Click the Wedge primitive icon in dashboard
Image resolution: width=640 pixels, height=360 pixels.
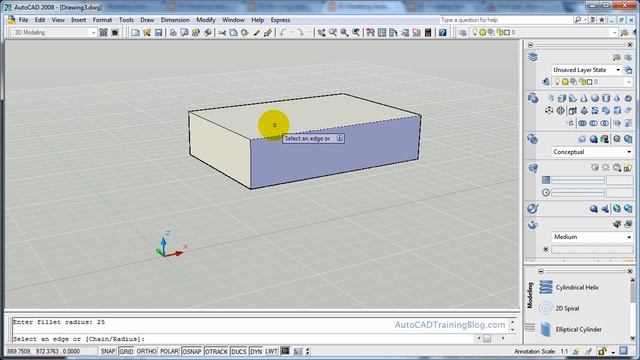coord(573,98)
